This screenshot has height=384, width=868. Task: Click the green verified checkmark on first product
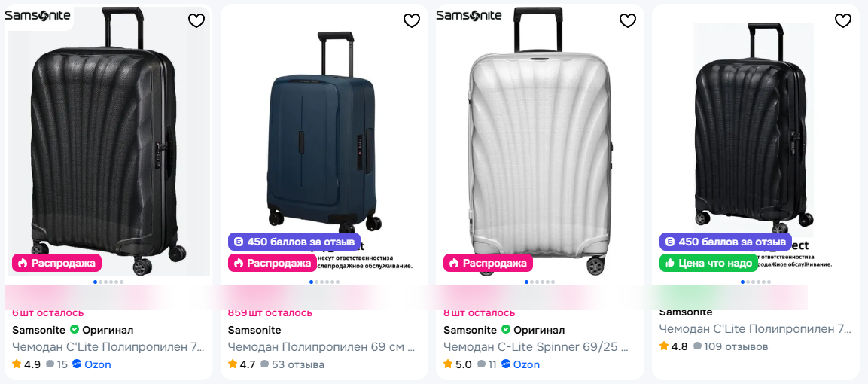click(x=75, y=330)
